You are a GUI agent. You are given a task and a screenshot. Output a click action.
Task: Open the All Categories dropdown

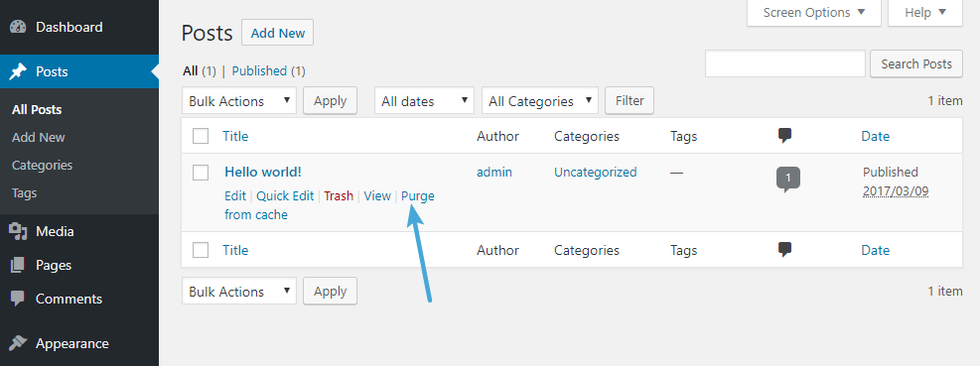540,101
